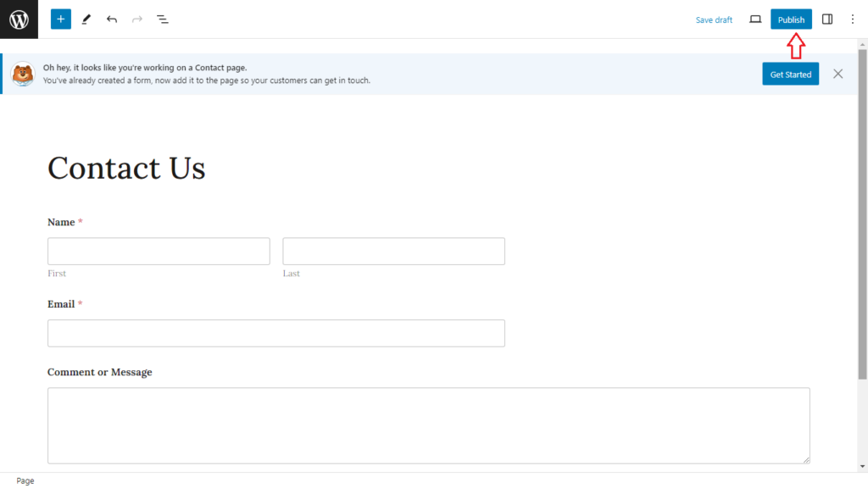Viewport: 868px width, 488px height.
Task: Click into the Email input field
Action: 275,333
